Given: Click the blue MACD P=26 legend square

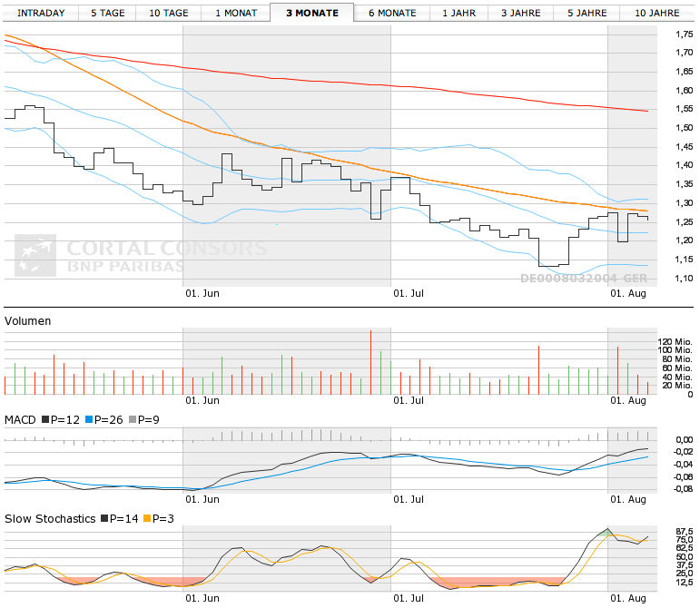Looking at the screenshot, I should click(89, 420).
